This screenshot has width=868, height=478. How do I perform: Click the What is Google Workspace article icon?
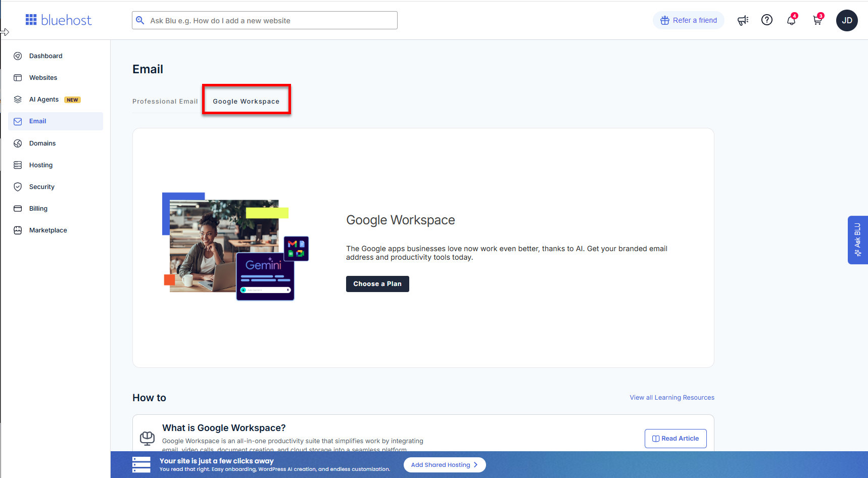click(147, 438)
